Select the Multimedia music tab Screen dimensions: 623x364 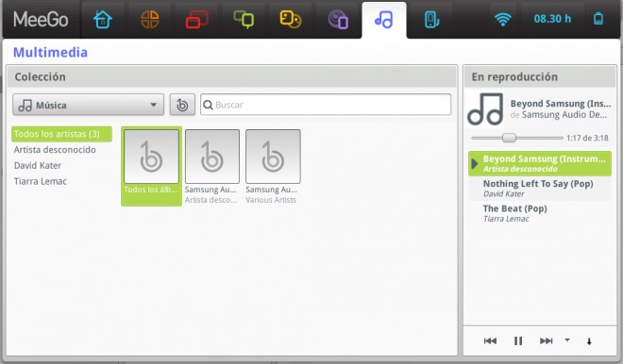coord(384,20)
